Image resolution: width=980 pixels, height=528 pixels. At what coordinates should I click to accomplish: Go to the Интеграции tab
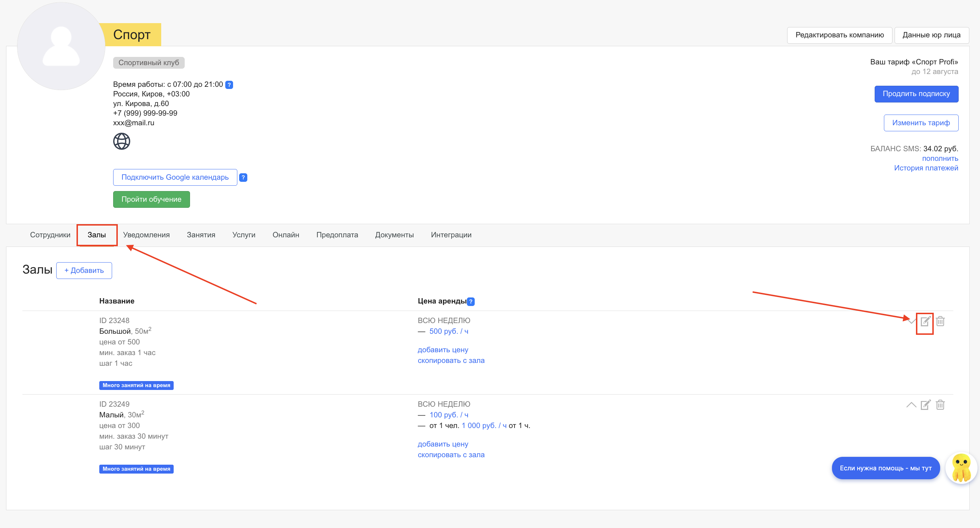pyautogui.click(x=451, y=235)
